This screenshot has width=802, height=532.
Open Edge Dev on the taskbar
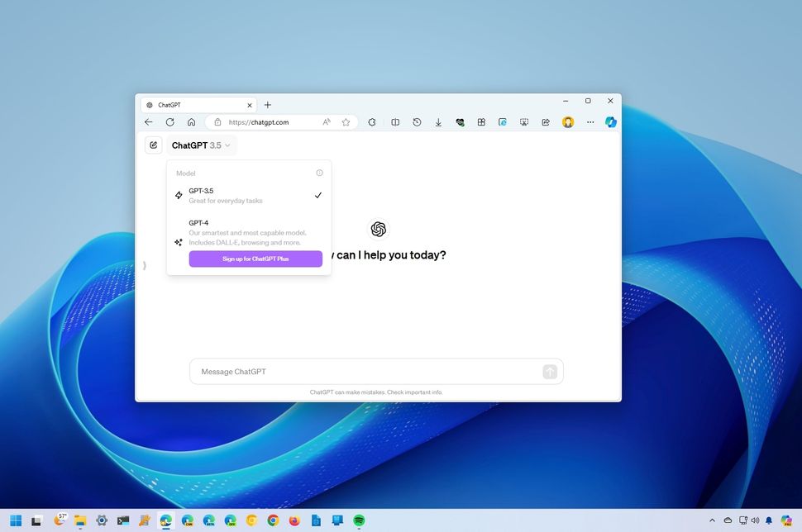pyautogui.click(x=230, y=520)
